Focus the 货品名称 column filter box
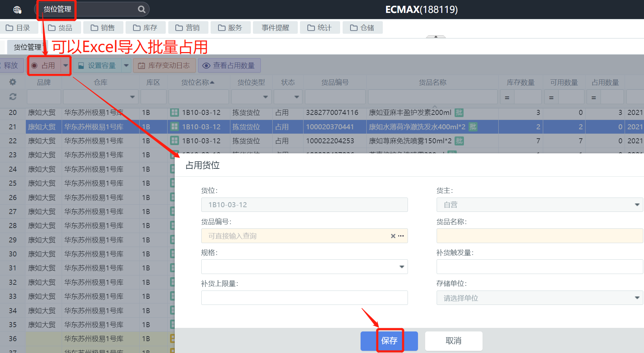Viewport: 644px width, 353px height. (x=433, y=97)
